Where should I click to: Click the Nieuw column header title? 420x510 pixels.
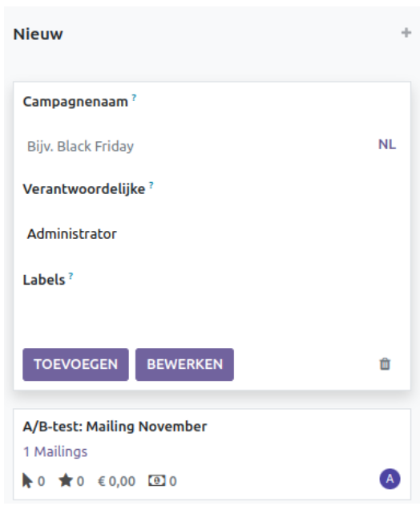point(38,34)
